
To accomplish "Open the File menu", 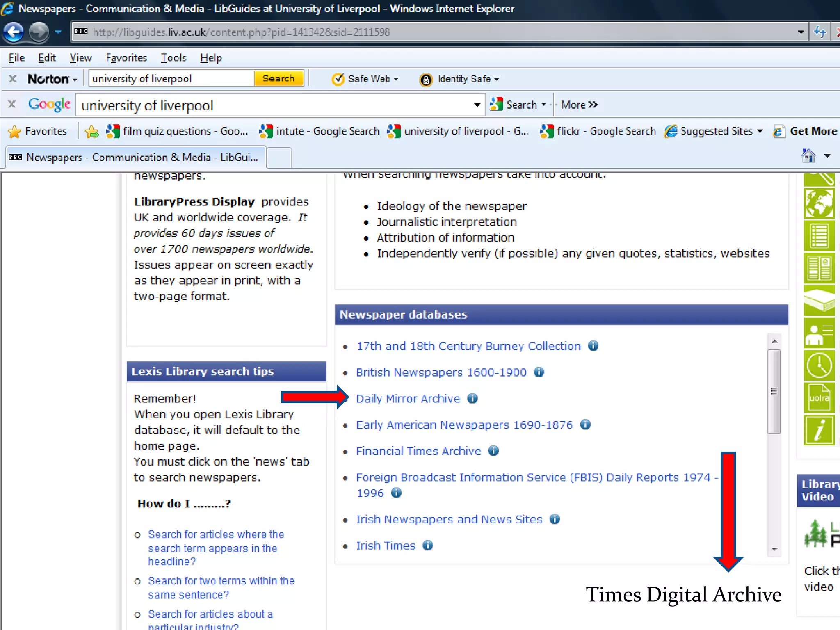I will tap(16, 58).
